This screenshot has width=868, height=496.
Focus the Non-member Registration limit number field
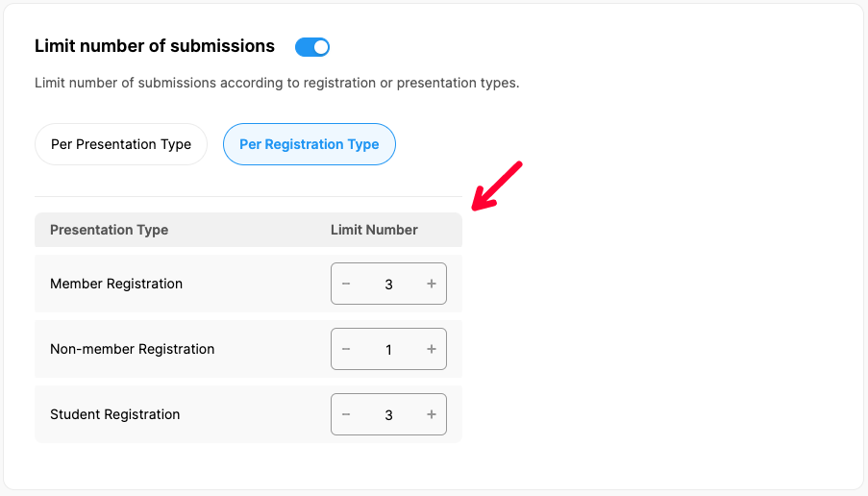pyautogui.click(x=388, y=350)
